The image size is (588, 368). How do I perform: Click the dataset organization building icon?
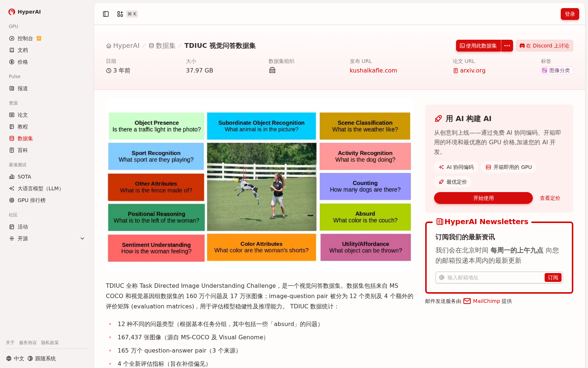(272, 70)
